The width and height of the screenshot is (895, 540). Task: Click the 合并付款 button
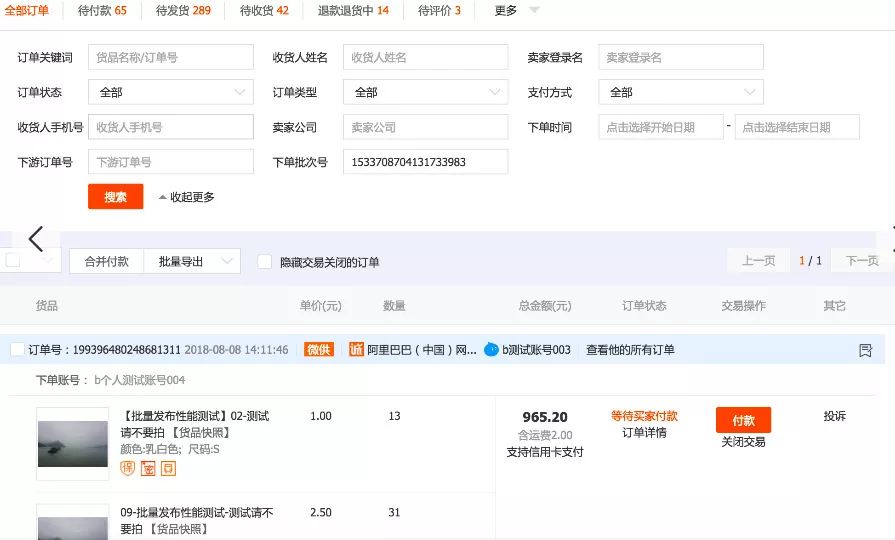tap(106, 261)
